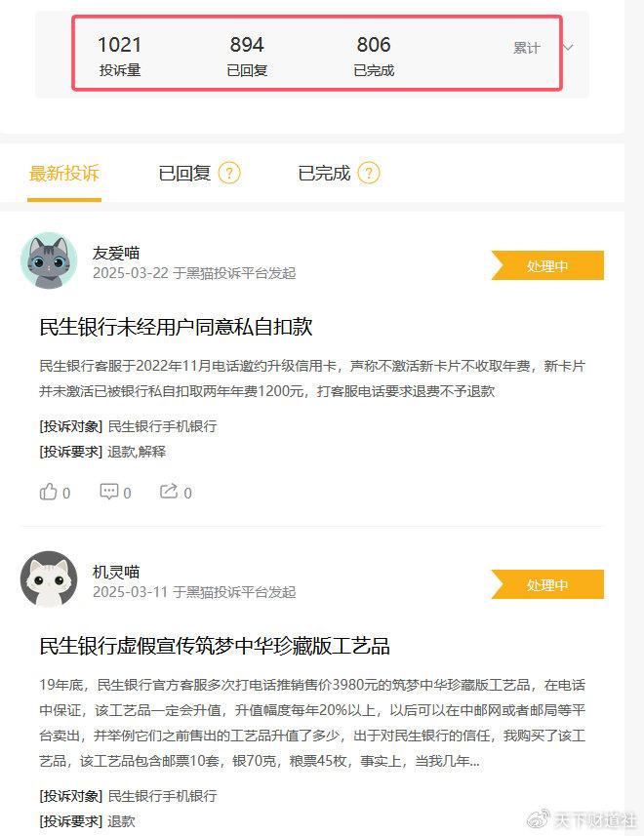
Task: Open complaint titled 民生银行未经用户同意私自扣款
Action: [x=176, y=327]
